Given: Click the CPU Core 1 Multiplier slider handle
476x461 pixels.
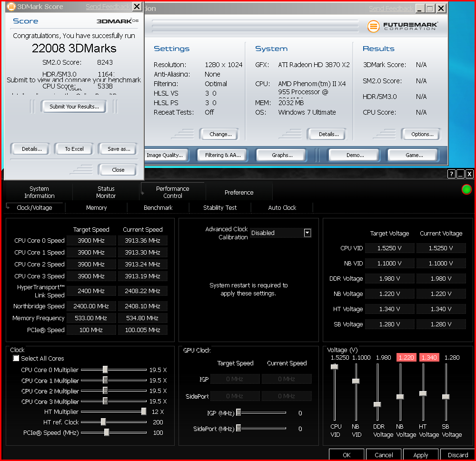Looking at the screenshot, I should [x=105, y=380].
